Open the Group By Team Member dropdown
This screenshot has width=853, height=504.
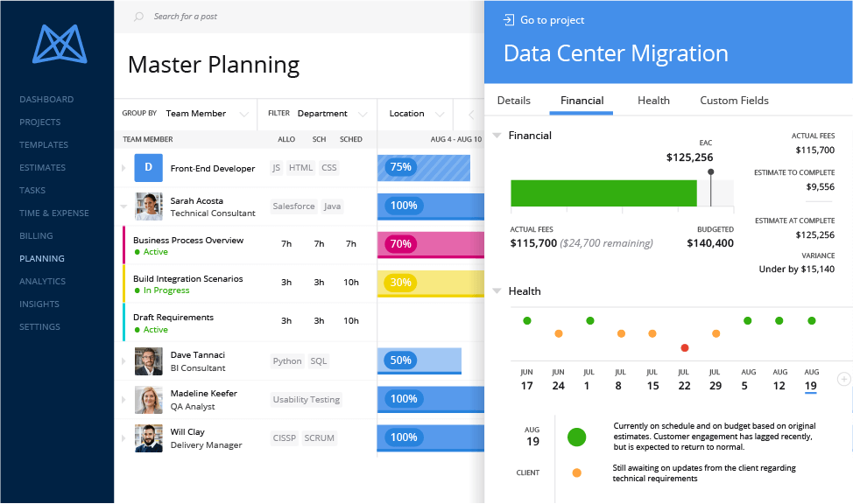pos(207,114)
